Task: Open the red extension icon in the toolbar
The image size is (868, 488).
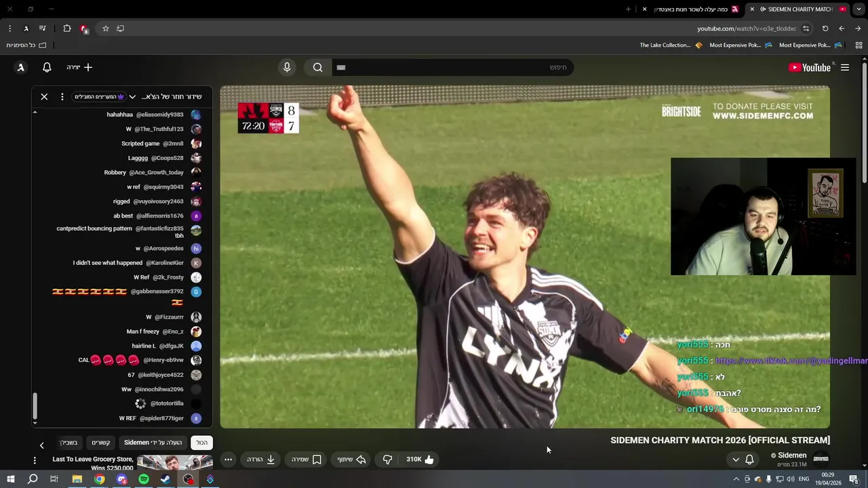Action: pos(84,28)
